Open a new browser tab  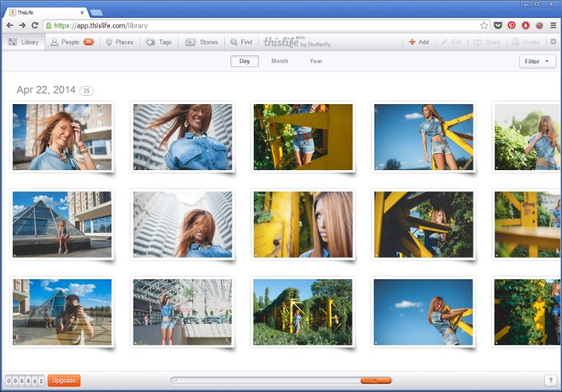tap(96, 13)
